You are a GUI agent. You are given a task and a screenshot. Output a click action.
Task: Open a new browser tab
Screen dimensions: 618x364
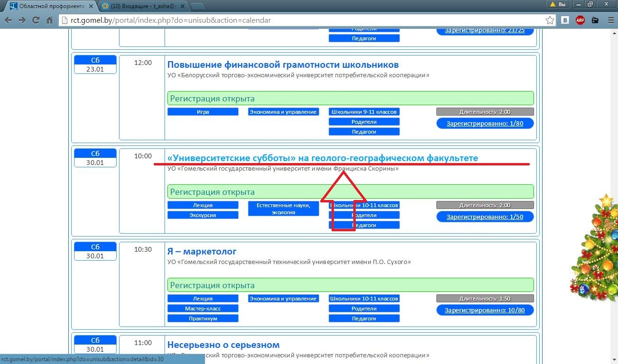(x=198, y=6)
